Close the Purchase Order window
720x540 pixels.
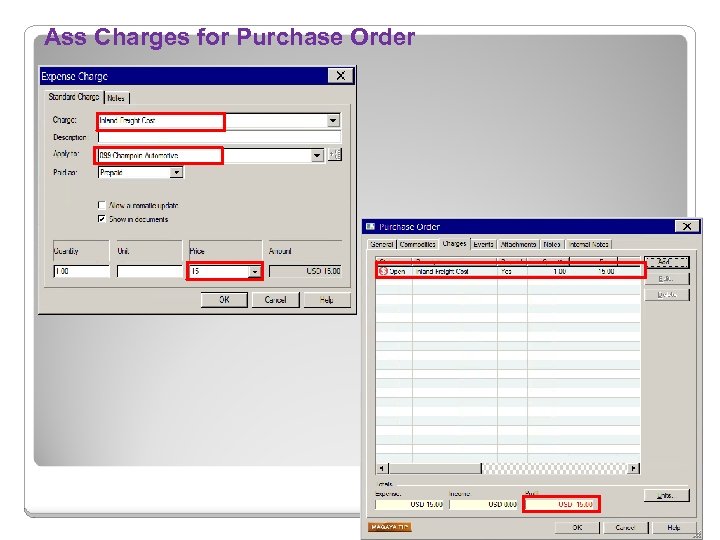point(687,226)
